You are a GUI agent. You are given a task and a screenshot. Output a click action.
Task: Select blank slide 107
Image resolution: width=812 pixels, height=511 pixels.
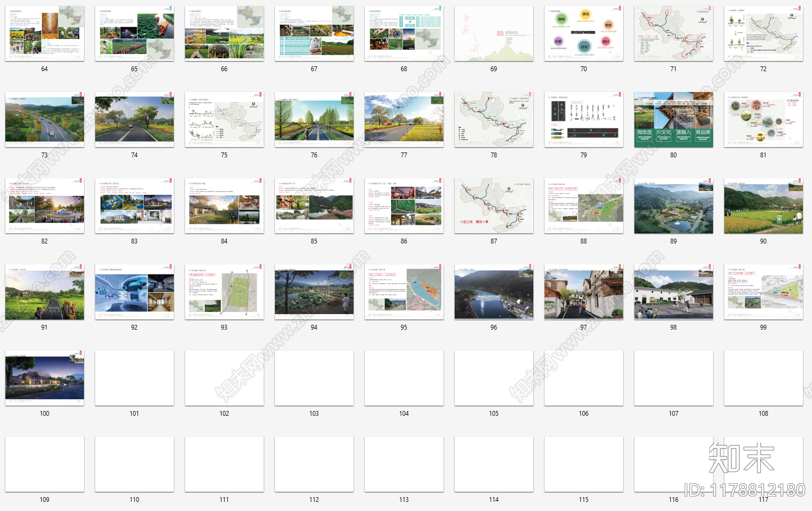tap(673, 378)
